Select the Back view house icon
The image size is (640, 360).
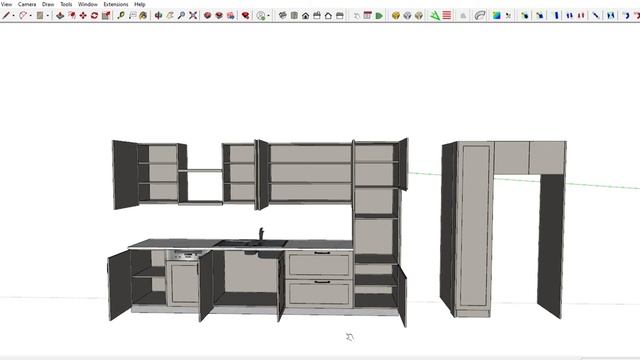(328, 16)
